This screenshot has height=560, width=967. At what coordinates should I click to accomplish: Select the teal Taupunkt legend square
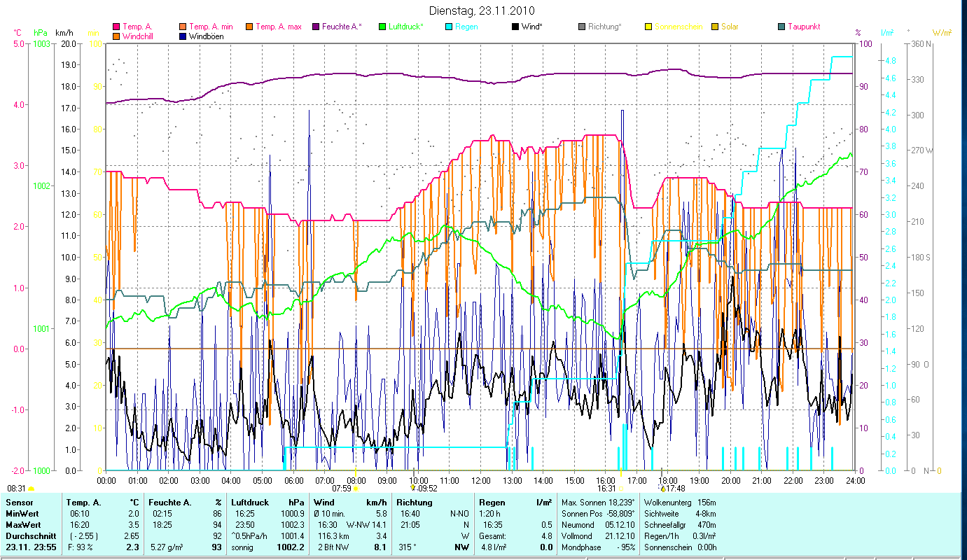(781, 27)
